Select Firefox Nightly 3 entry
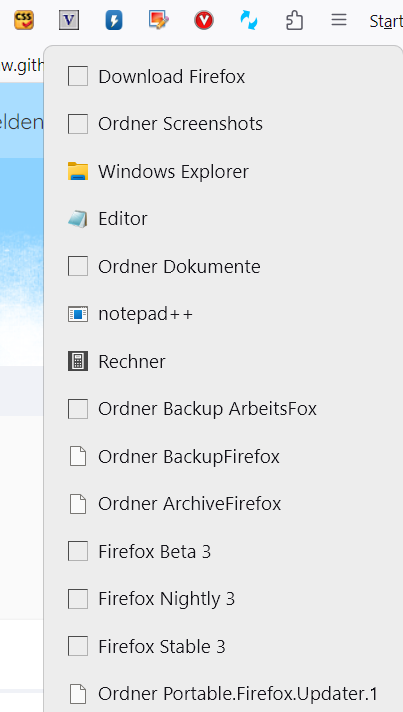Viewport: 403px width, 712px height. [x=223, y=598]
